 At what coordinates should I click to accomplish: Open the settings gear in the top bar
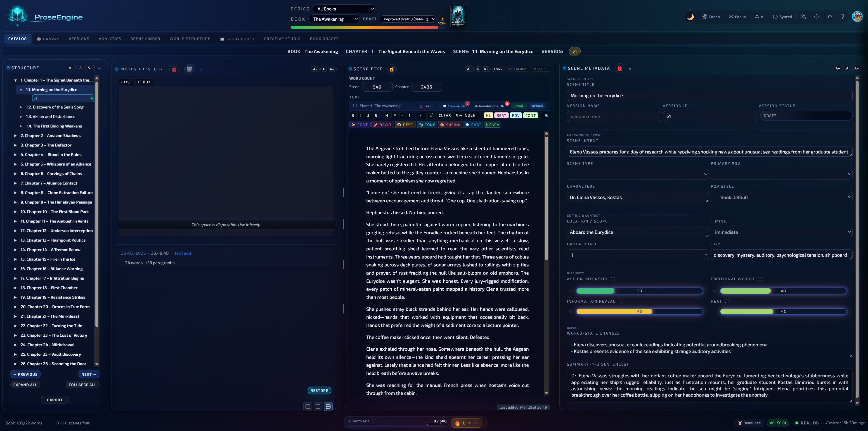click(816, 17)
